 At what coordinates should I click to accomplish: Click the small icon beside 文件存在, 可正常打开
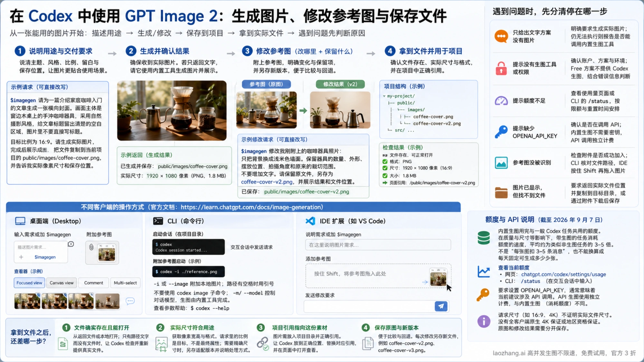pyautogui.click(x=385, y=155)
